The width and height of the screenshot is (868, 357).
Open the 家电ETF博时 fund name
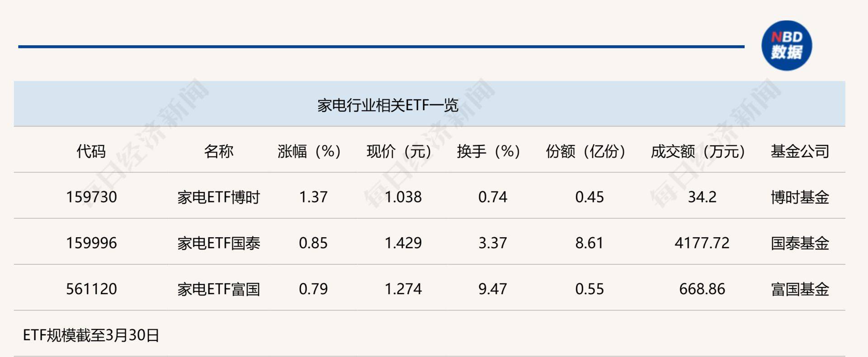[218, 197]
